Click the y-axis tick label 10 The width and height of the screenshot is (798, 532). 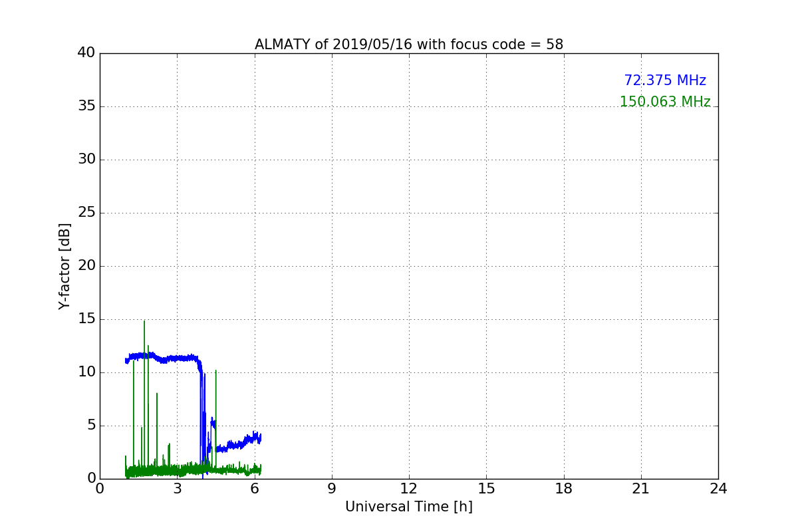pos(86,372)
